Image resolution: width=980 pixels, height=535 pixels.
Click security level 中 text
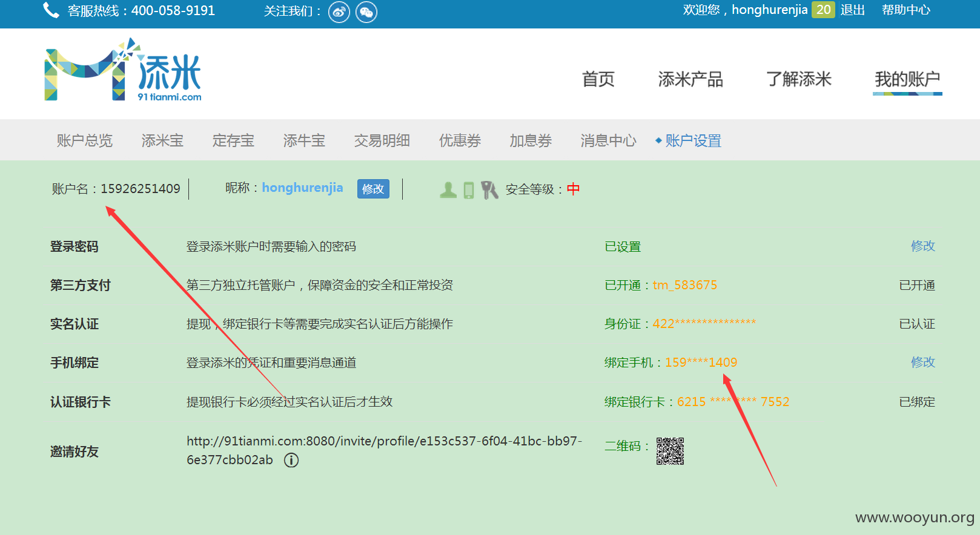[573, 189]
